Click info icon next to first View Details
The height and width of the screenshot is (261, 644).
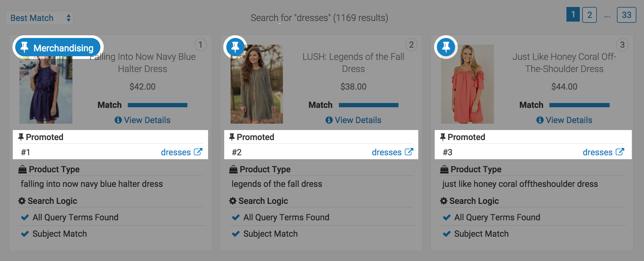(118, 120)
